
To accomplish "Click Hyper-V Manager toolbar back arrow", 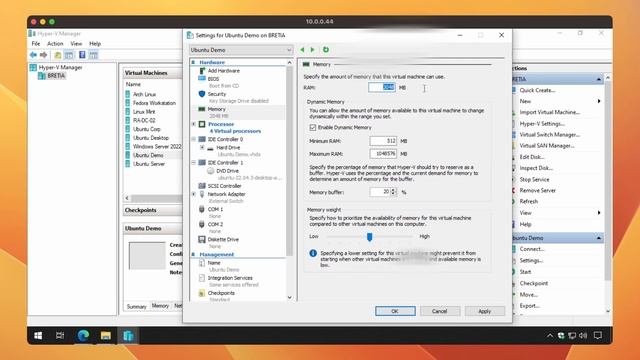I will pyautogui.click(x=33, y=55).
